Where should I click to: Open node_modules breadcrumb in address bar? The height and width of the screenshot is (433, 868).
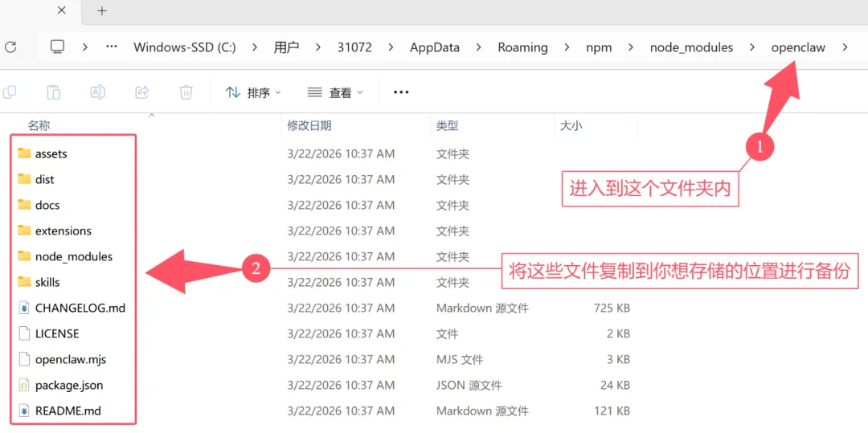pos(691,47)
